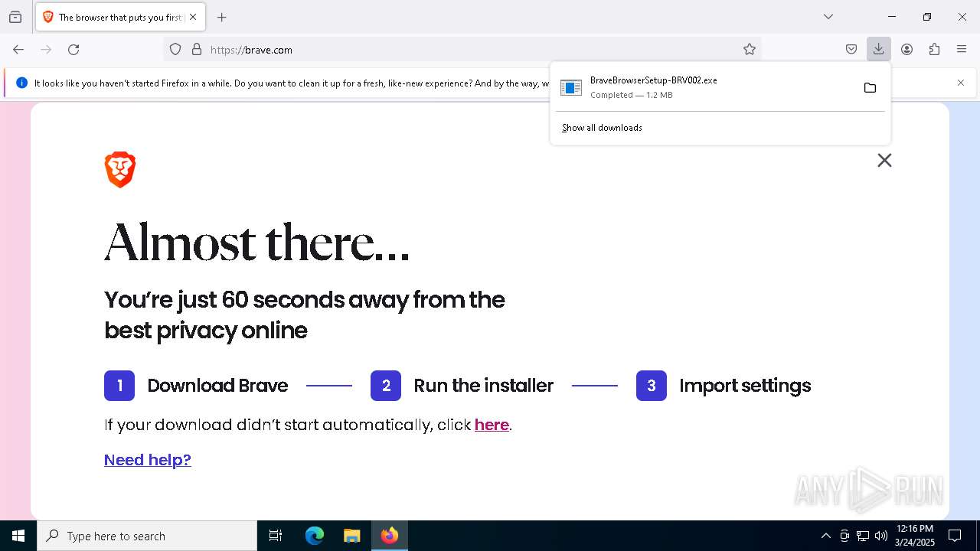The width and height of the screenshot is (980, 551).
Task: Go forward one page
Action: coord(46,50)
